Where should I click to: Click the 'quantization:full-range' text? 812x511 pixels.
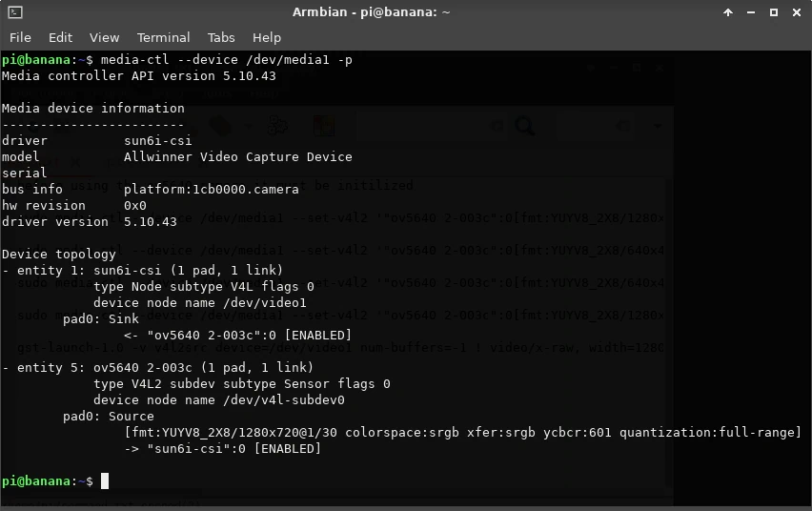[x=707, y=433]
